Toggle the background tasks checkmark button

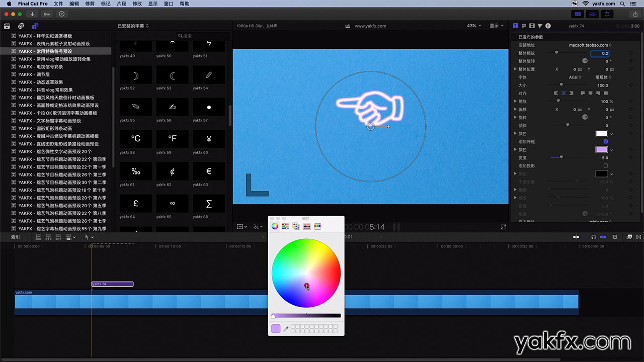click(x=61, y=14)
